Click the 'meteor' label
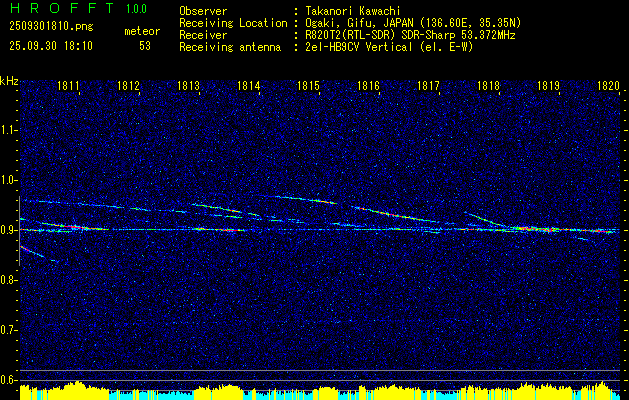Image resolution: width=629 pixels, height=400 pixels. [142, 31]
